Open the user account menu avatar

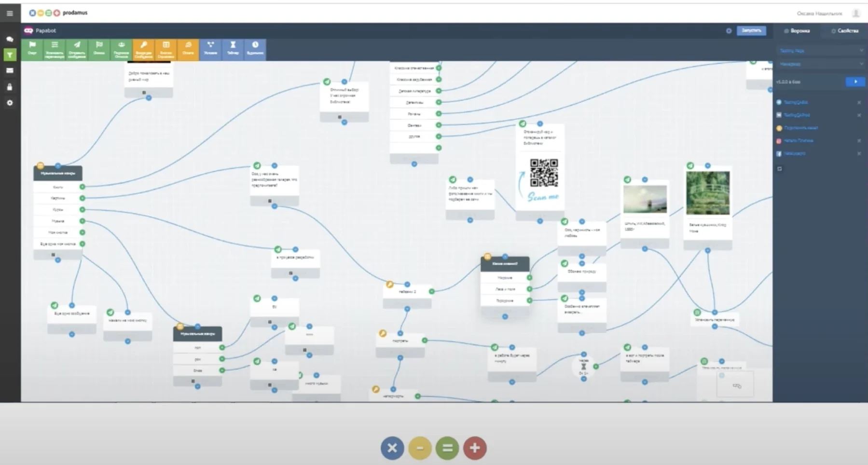tap(856, 14)
